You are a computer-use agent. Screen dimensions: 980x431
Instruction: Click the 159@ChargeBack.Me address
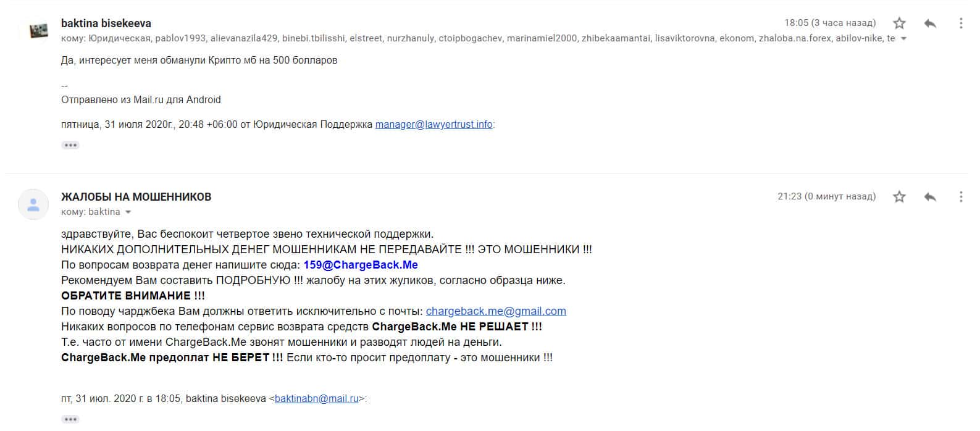click(x=361, y=265)
